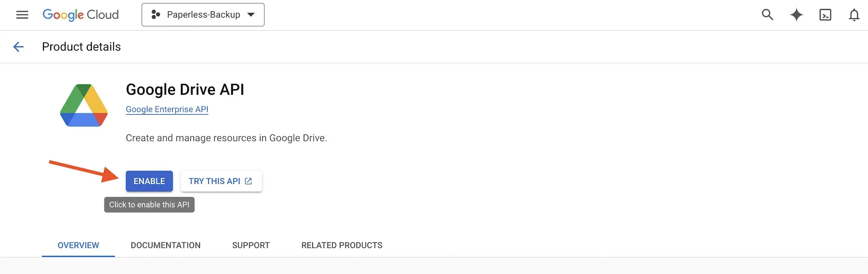
Task: Click the Google Drive API heading
Action: [x=185, y=89]
